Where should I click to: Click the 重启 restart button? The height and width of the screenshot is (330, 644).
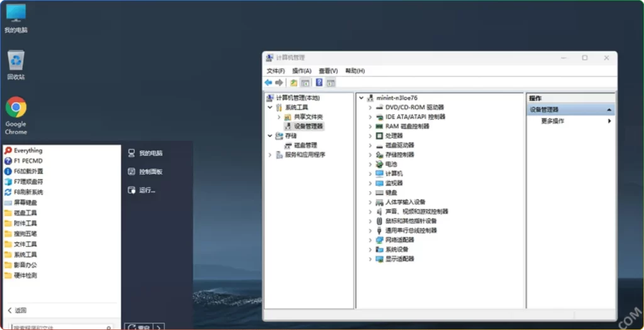[139, 327]
